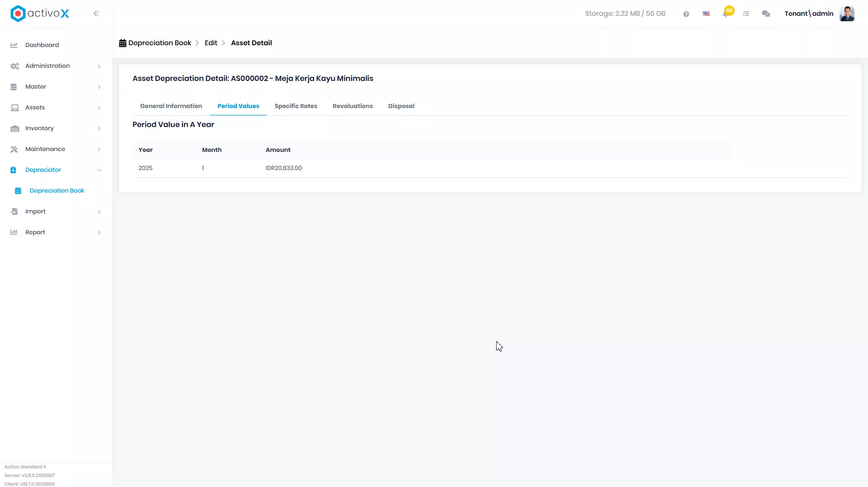
Task: Click the Depreciator clipboard icon
Action: 13,170
